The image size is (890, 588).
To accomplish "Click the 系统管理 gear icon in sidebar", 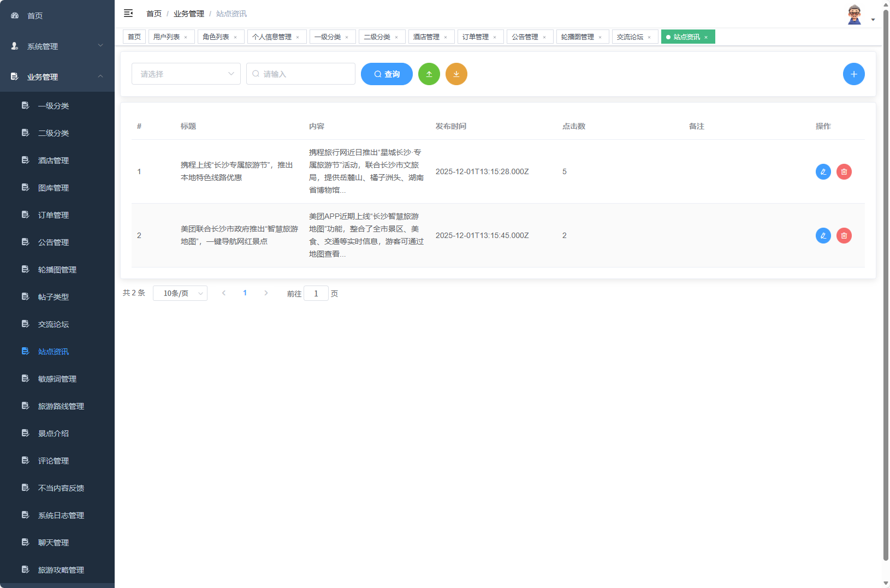I will pos(14,46).
